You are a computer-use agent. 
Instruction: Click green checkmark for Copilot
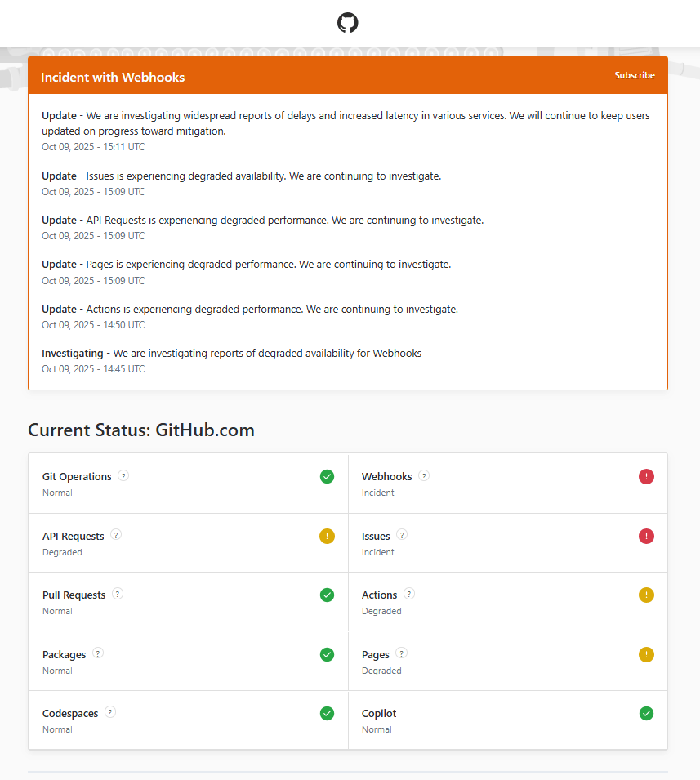tap(646, 713)
